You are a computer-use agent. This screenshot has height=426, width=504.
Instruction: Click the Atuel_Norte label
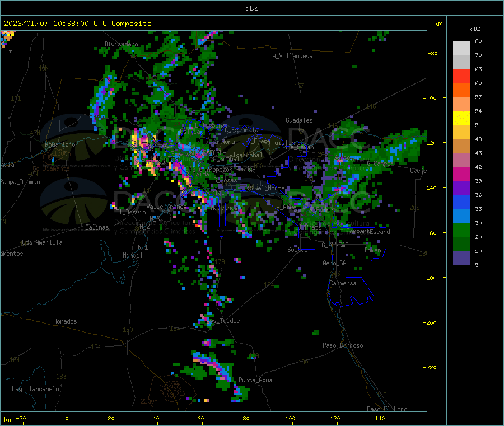tap(265, 188)
